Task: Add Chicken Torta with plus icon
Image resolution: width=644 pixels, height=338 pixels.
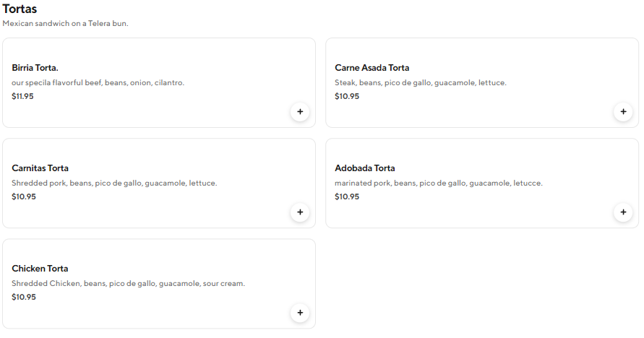Action: (299, 313)
